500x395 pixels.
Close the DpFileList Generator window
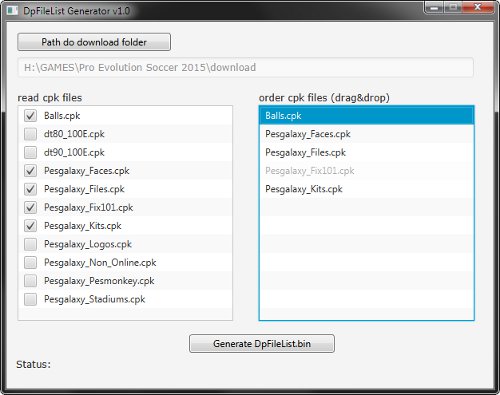point(478,7)
